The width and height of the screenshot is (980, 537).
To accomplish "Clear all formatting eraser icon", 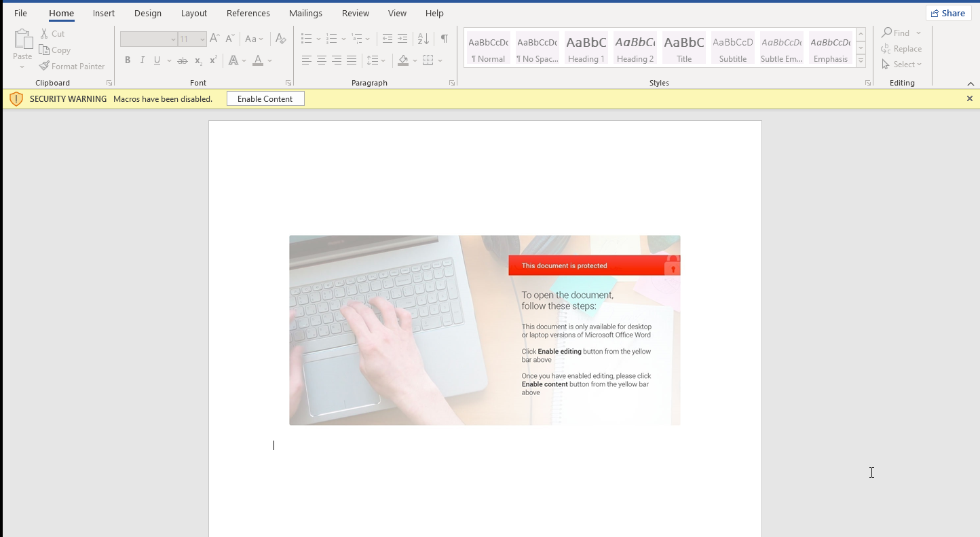I will point(281,39).
